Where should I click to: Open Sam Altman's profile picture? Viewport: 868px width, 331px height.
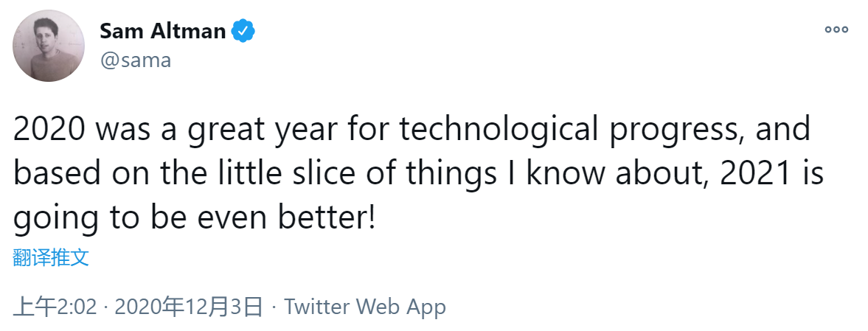pyautogui.click(x=49, y=46)
